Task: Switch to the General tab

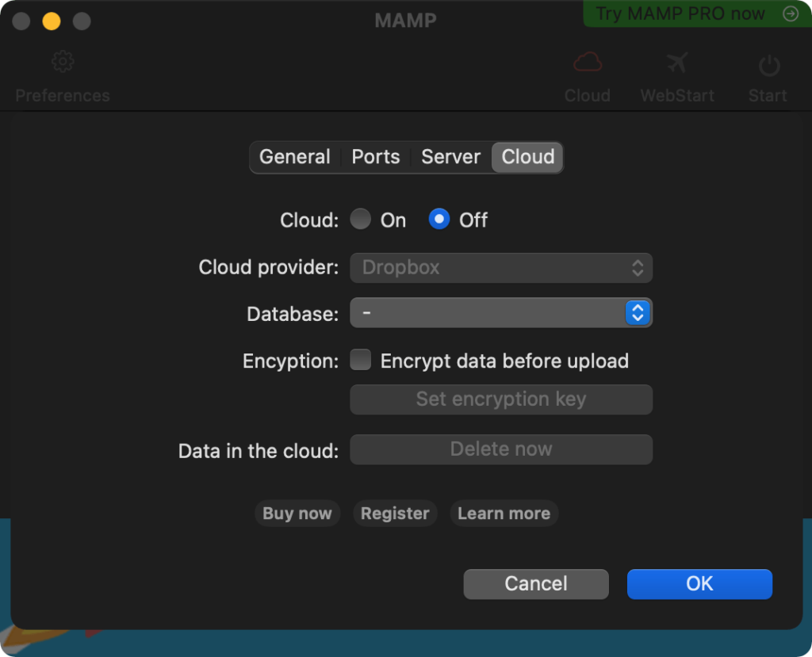Action: 295,157
